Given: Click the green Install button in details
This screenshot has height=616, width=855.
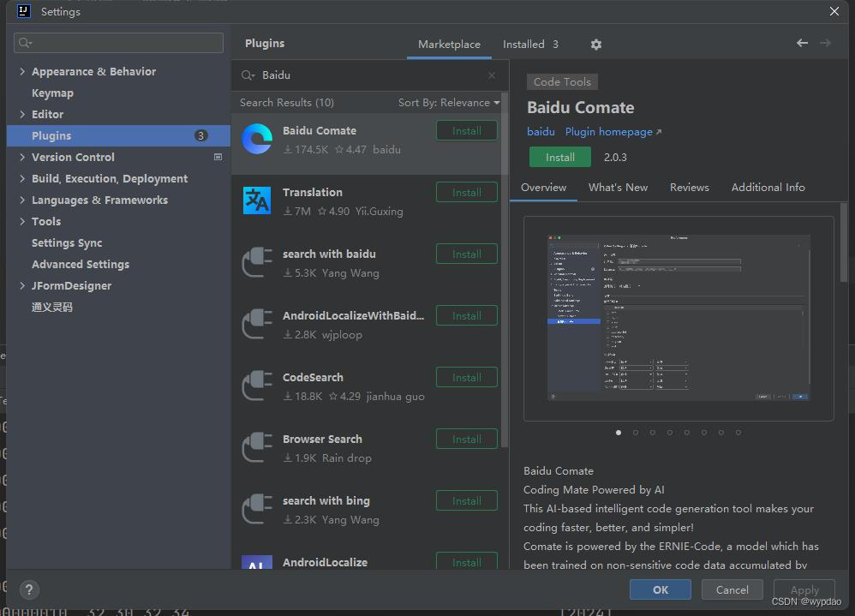Looking at the screenshot, I should pyautogui.click(x=560, y=157).
